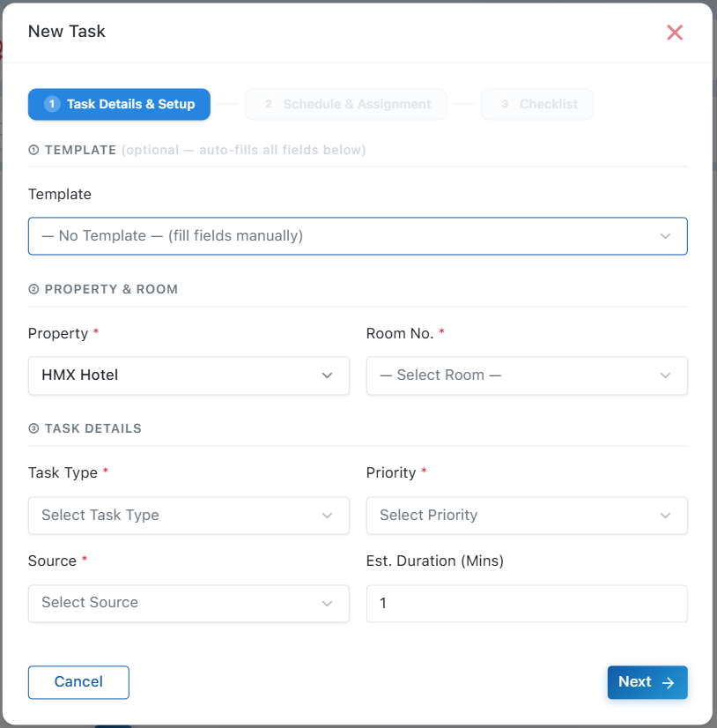Click the Cancel button

pos(78,682)
